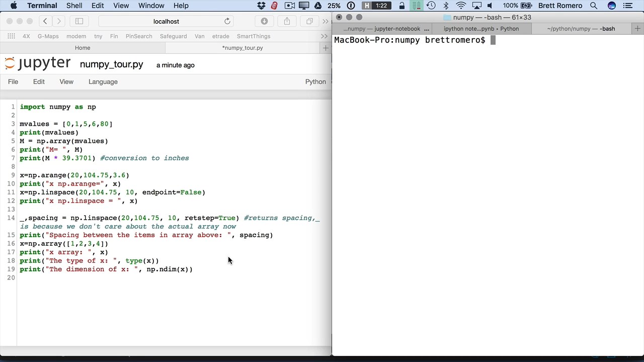Open the Help menu

(x=181, y=6)
